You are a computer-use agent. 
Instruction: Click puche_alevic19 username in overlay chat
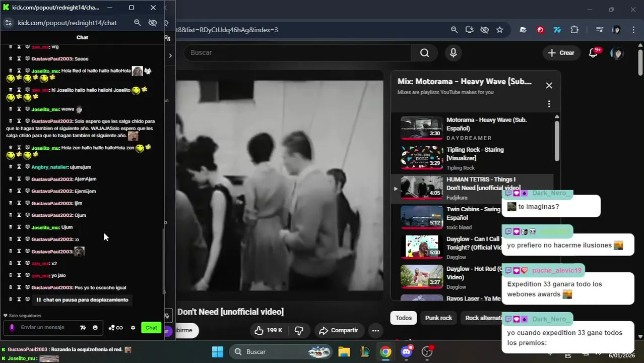[x=556, y=270]
